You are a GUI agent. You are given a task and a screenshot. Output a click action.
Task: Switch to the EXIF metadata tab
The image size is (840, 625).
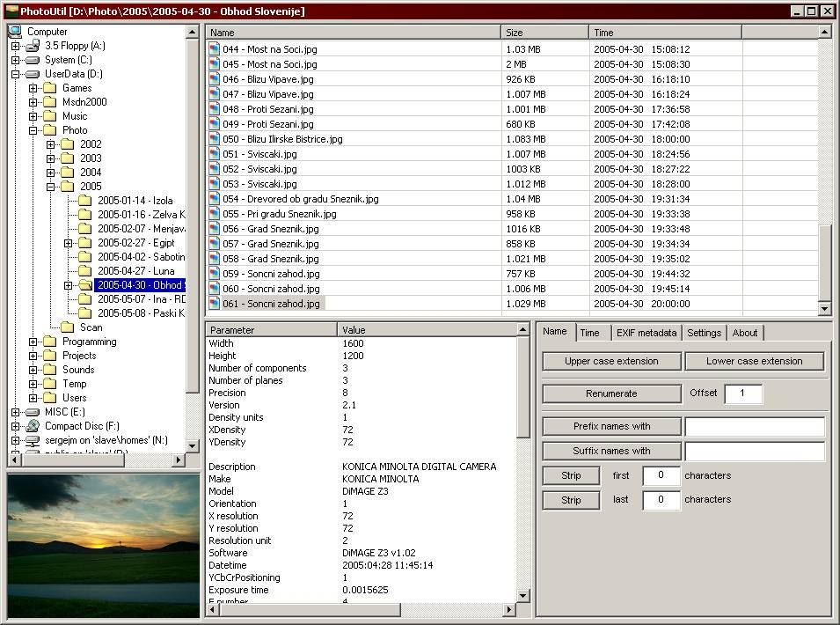click(x=646, y=333)
